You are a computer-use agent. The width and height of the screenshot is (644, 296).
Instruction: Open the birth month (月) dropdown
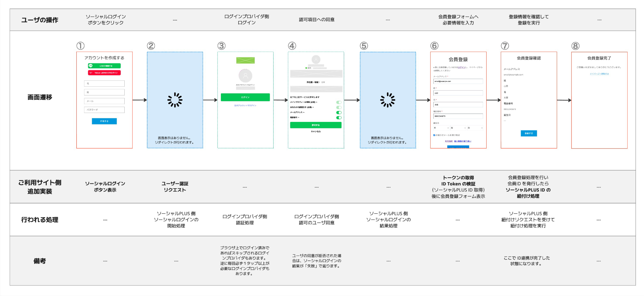coord(458,128)
